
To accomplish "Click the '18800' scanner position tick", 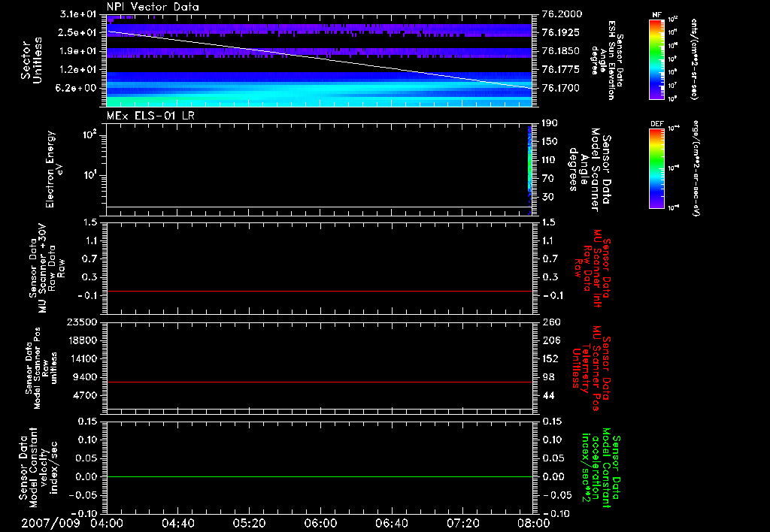I will pyautogui.click(x=82, y=340).
